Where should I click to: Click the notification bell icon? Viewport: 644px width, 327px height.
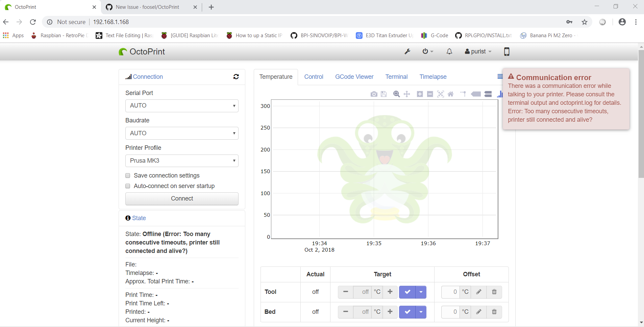[x=449, y=51]
